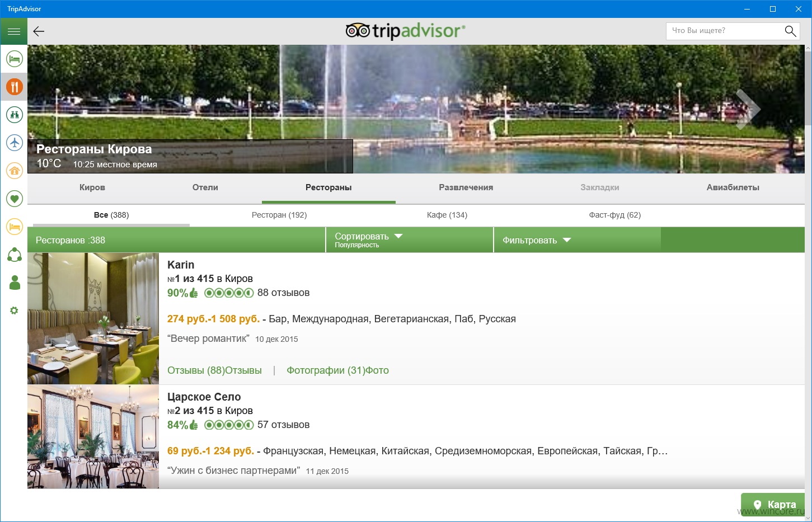Open the Авиабилеты tab
812x522 pixels.
[733, 187]
